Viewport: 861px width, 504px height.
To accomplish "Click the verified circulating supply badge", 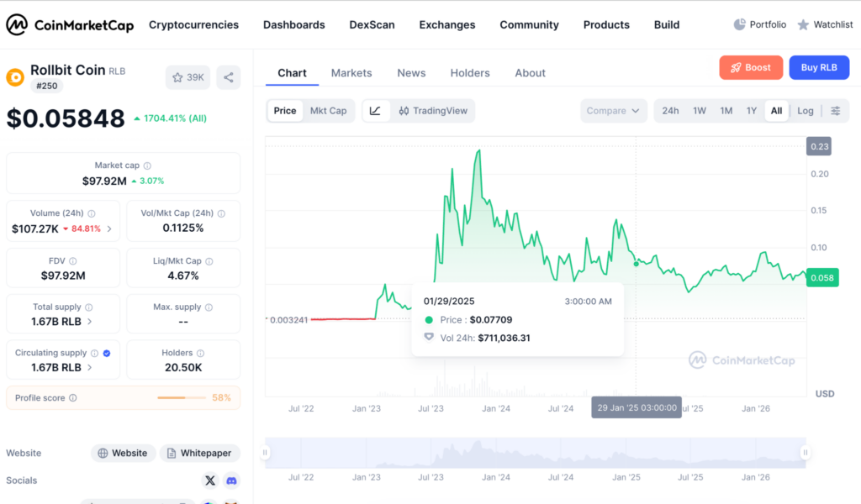I will click(107, 353).
